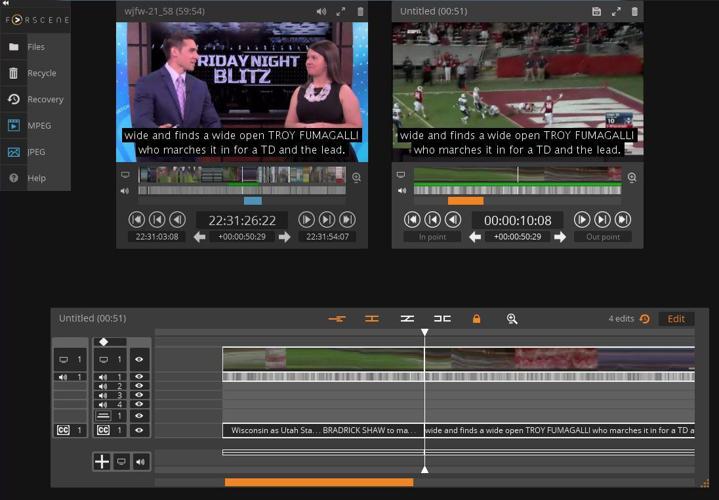This screenshot has width=719, height=500.
Task: Jump to previous edit in source viewer
Action: [x=157, y=220]
